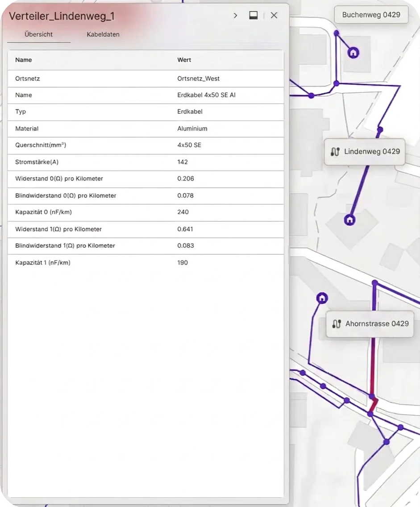Select the Übersicht tab
This screenshot has height=507, width=420.
pos(38,34)
